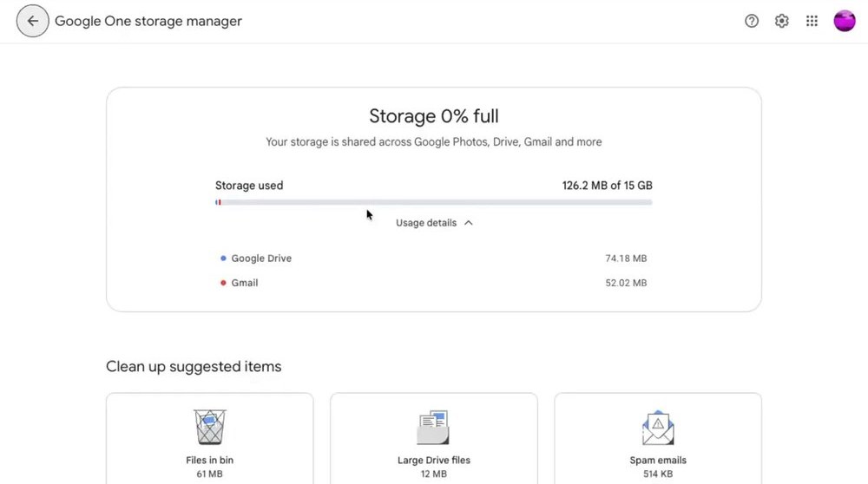Click the storage shared across services description
This screenshot has width=868, height=484.
[434, 142]
